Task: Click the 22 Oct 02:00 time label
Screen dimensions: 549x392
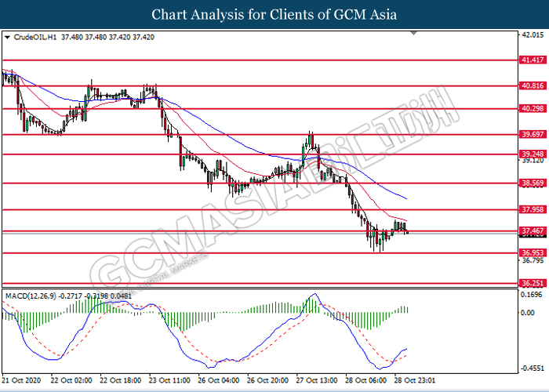Action: 71,380
